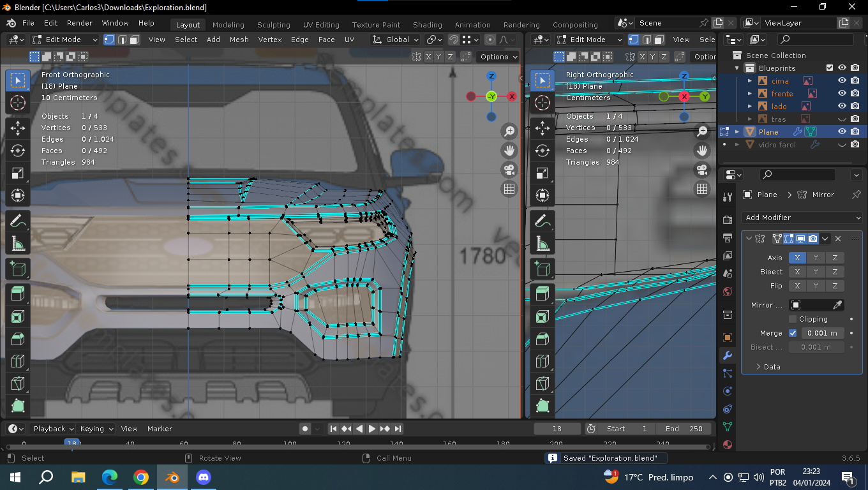This screenshot has height=490, width=868.
Task: Click the Merge distance 0.001 m field
Action: click(823, 333)
